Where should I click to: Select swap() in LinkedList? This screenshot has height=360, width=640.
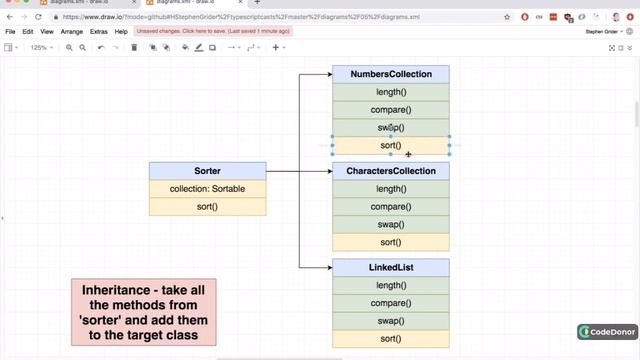[x=391, y=321]
